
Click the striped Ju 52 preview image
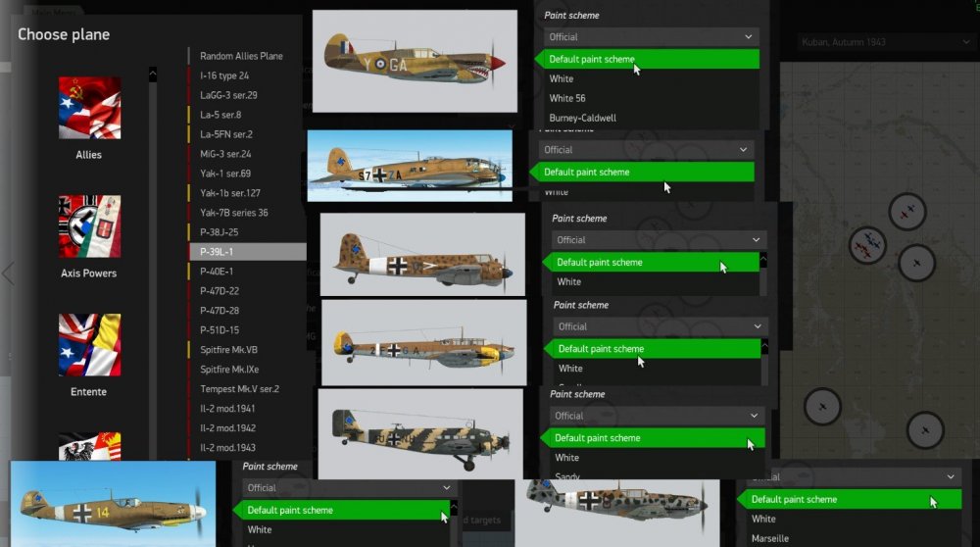(x=420, y=434)
